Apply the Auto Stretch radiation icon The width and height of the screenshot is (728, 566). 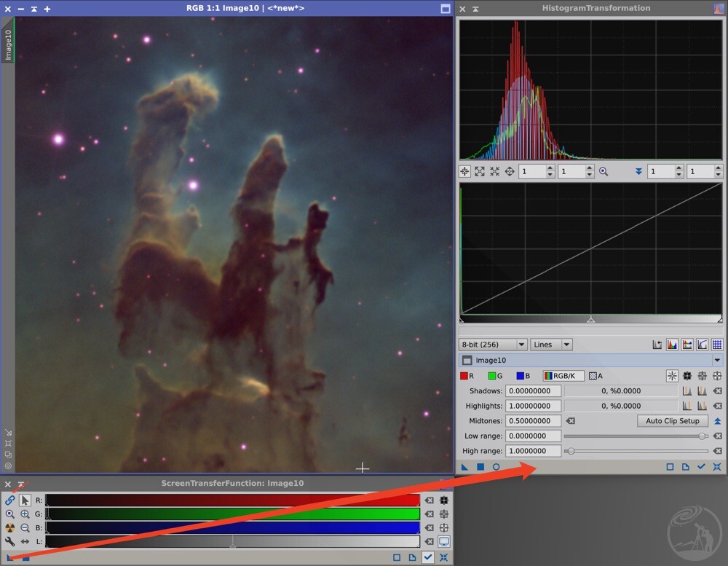(9, 528)
